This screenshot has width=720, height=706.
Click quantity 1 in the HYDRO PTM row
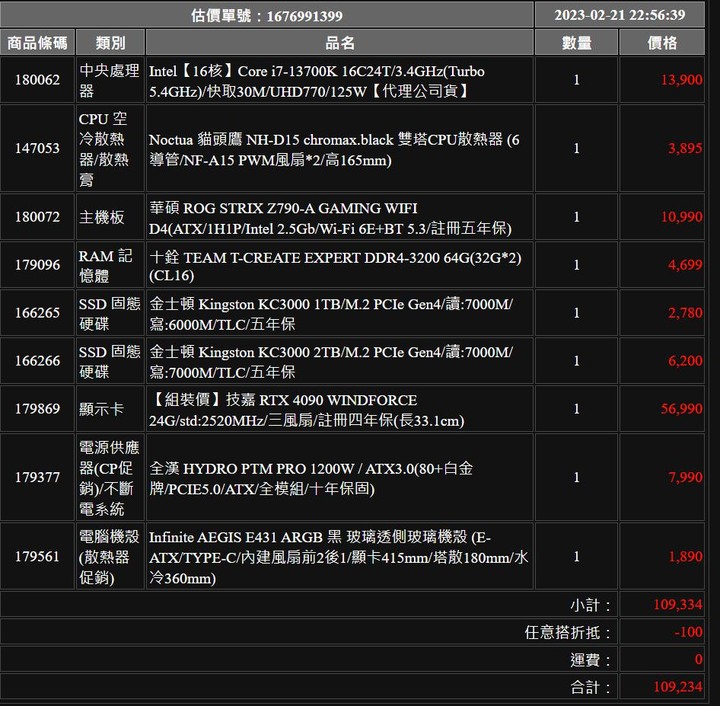click(576, 477)
